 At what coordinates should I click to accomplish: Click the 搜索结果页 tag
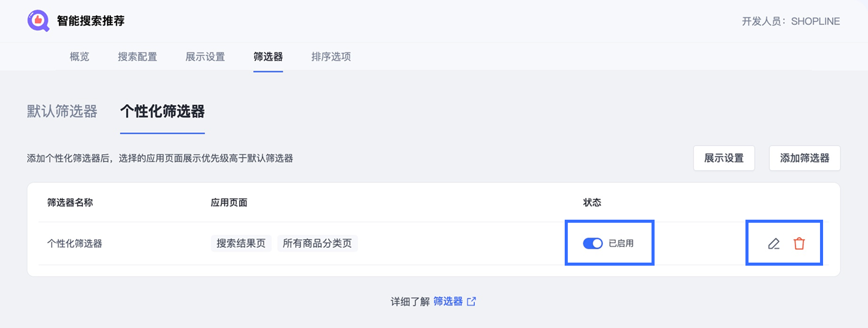[x=241, y=244]
